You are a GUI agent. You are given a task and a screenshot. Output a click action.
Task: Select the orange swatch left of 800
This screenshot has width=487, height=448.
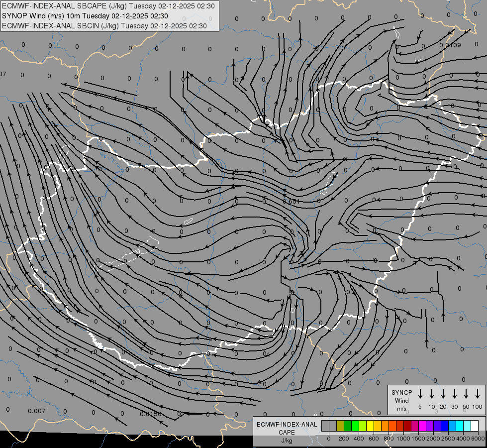(385, 426)
